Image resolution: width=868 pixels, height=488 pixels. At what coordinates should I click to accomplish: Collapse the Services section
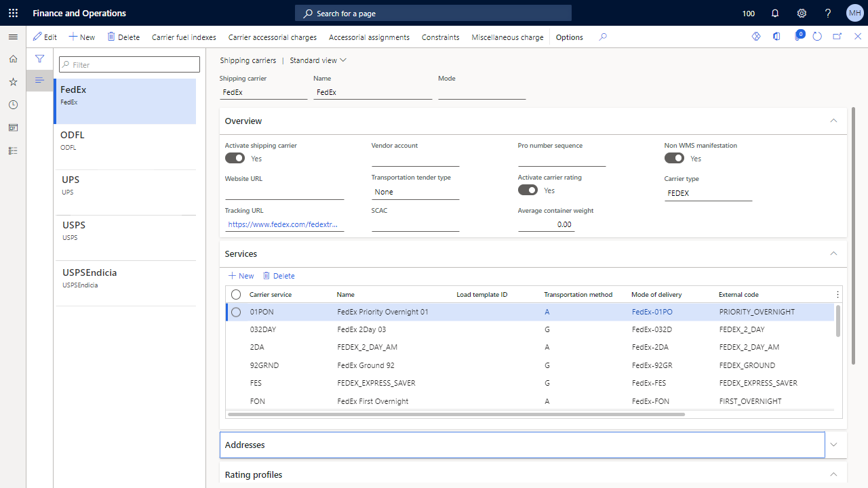coord(833,253)
